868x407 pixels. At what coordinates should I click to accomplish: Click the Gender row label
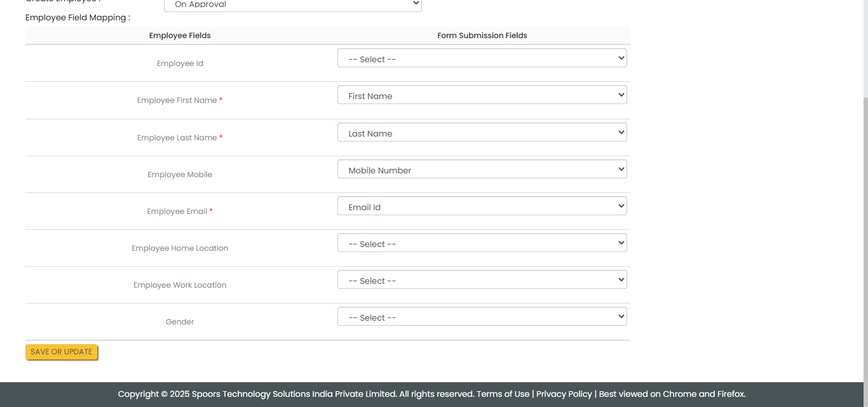point(180,322)
